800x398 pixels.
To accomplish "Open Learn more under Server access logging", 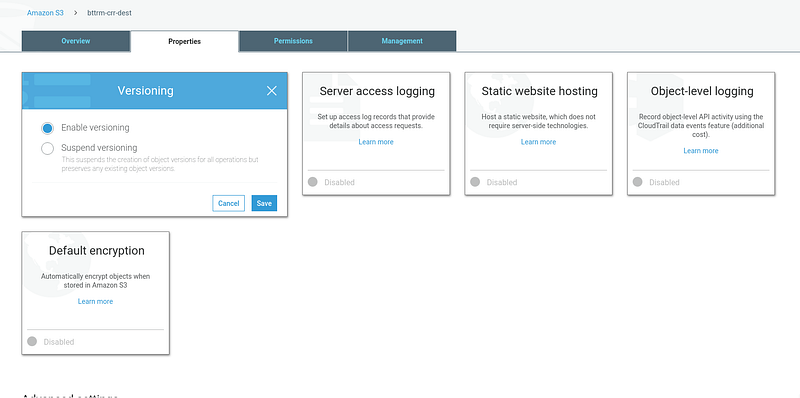I will [376, 142].
